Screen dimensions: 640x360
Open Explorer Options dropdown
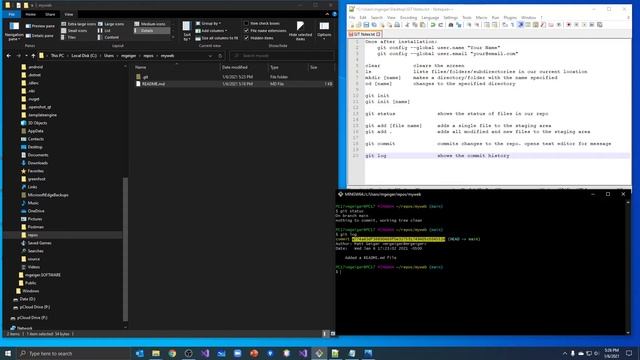pyautogui.click(x=324, y=31)
